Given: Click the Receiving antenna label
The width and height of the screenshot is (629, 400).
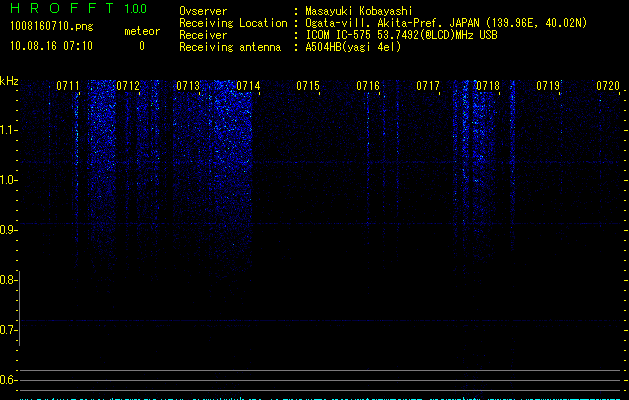Looking at the screenshot, I should tap(230, 47).
